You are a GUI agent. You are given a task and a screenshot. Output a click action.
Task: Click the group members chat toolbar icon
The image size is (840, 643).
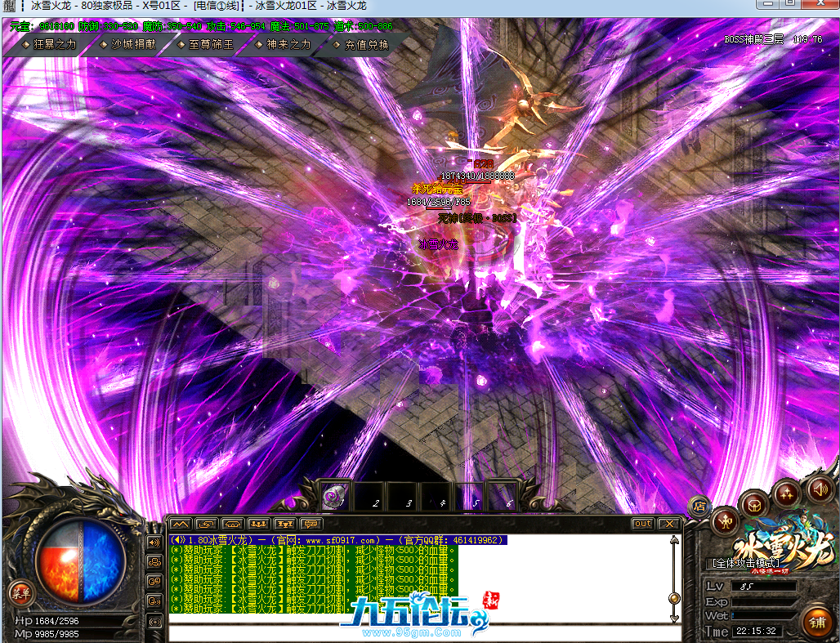[259, 524]
